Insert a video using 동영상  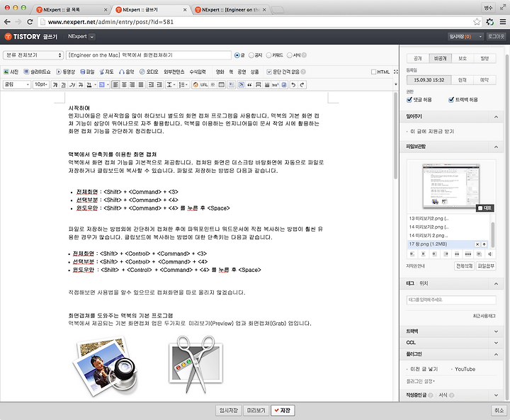coord(65,72)
